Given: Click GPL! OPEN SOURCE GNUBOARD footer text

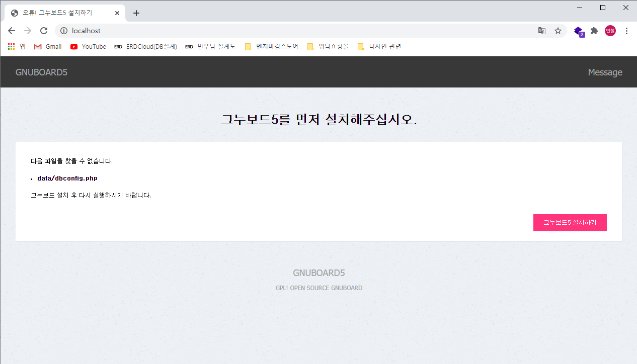Looking at the screenshot, I should (x=319, y=288).
